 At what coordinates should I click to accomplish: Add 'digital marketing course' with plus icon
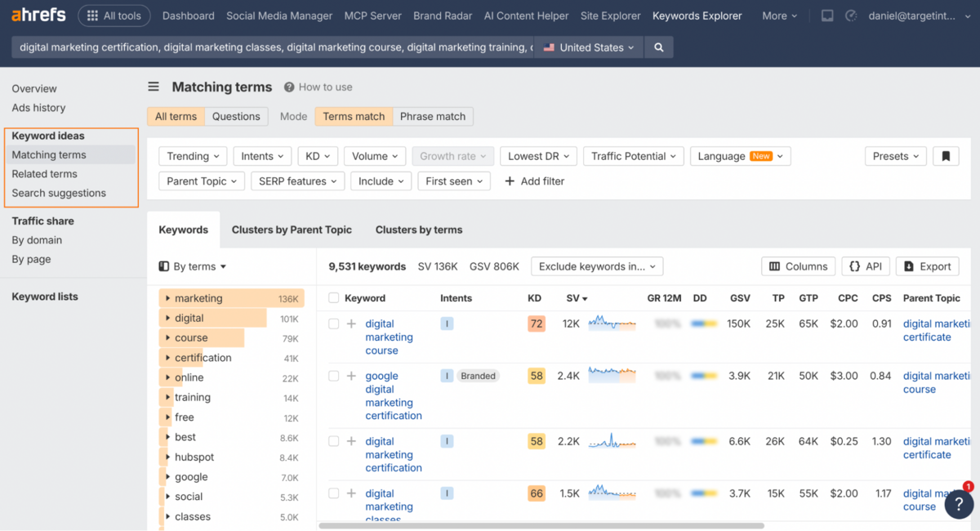351,324
